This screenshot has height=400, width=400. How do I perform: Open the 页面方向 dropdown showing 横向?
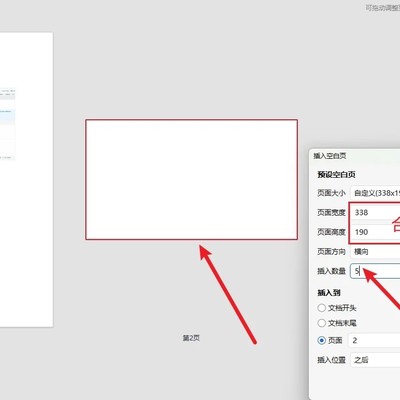[x=375, y=252]
